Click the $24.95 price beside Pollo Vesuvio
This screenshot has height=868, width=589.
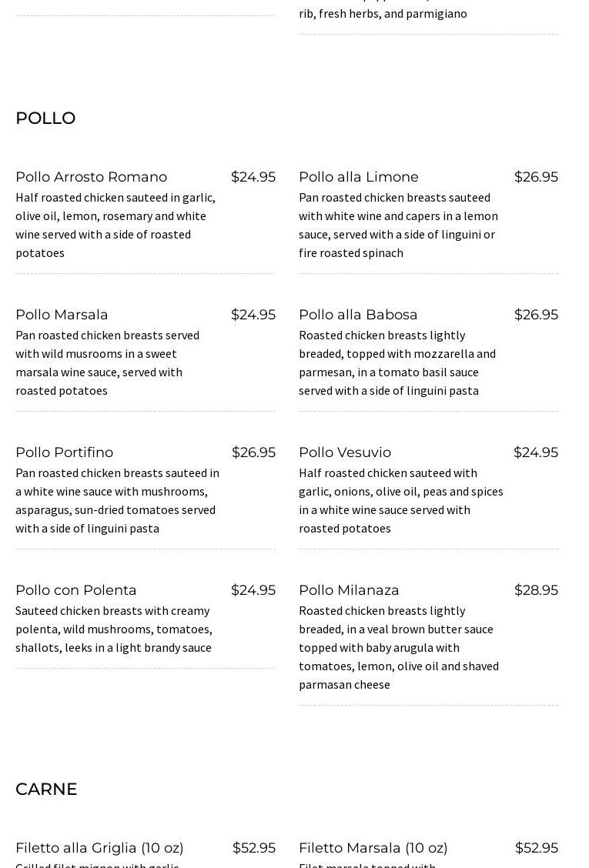click(536, 452)
